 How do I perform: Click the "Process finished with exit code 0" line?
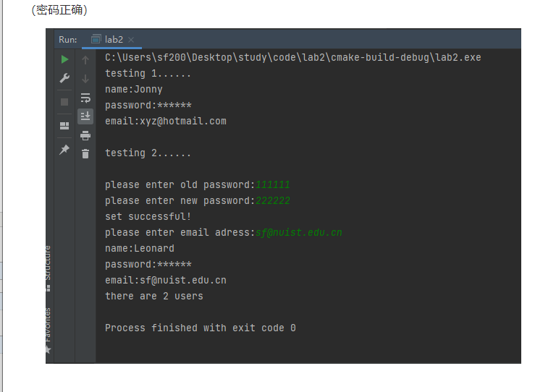tap(200, 328)
